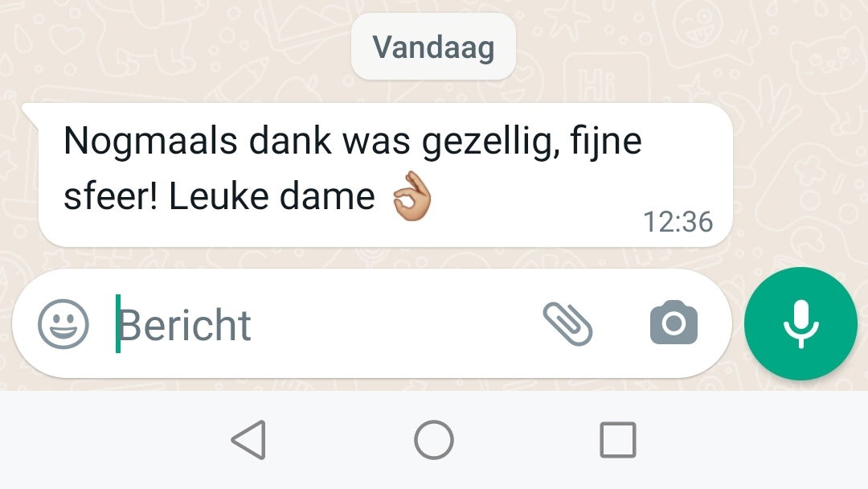Screen dimensions: 868x489
Task: Open the camera from the message bar
Action: pos(674,323)
